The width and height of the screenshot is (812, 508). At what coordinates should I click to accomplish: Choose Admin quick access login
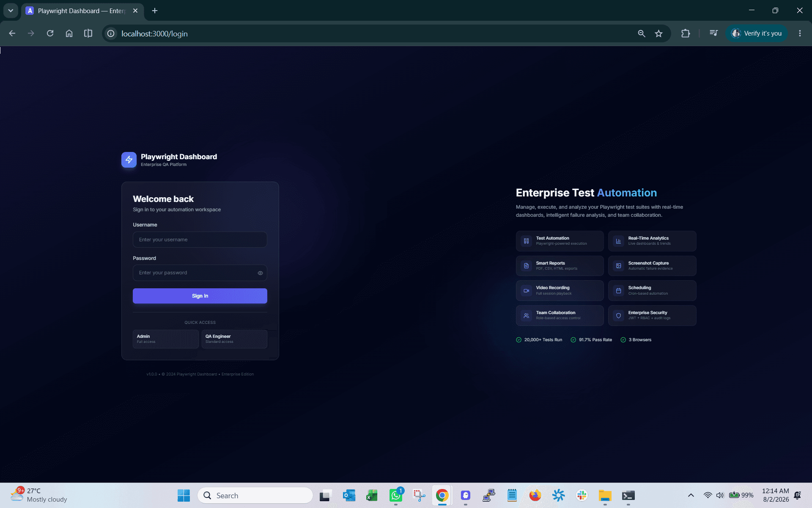point(166,339)
